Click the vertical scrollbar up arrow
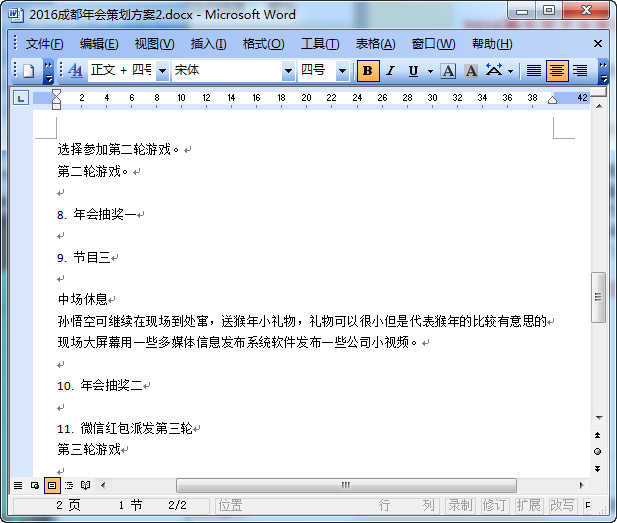This screenshot has width=617, height=523. 599,106
